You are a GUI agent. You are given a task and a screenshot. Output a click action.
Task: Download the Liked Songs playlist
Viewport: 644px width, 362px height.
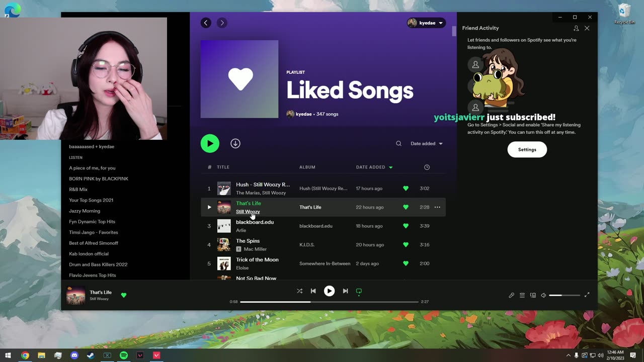point(235,143)
